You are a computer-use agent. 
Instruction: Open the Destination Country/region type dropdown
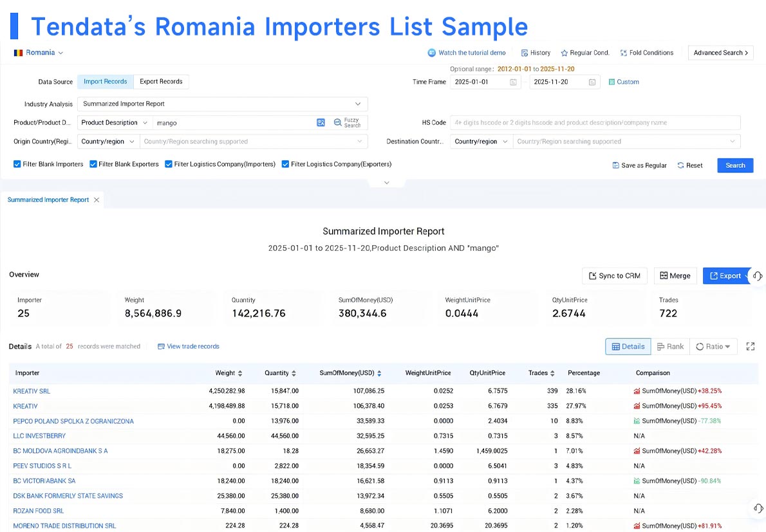coord(481,142)
